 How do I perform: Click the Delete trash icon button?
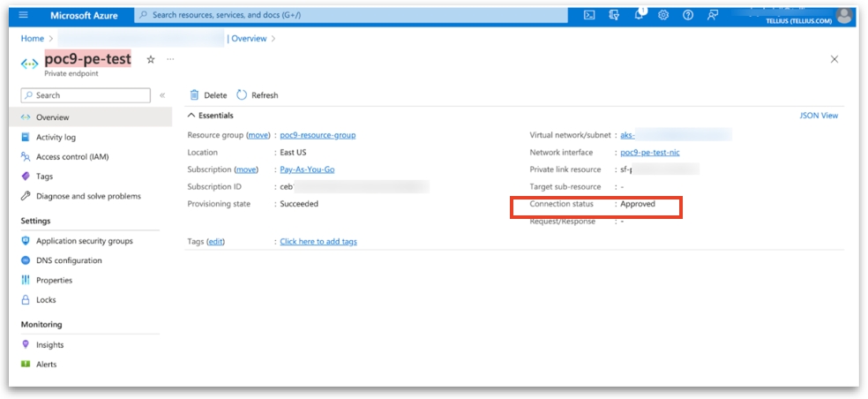(x=208, y=95)
